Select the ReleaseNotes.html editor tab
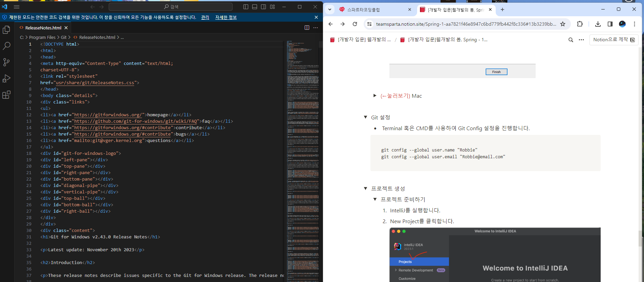Viewport: 644px width, 282px height. click(x=43, y=28)
